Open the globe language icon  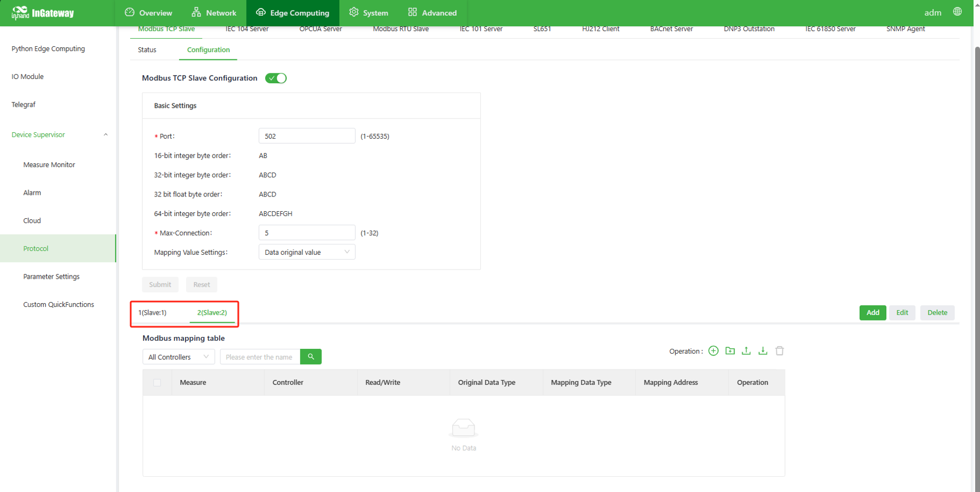tap(957, 12)
